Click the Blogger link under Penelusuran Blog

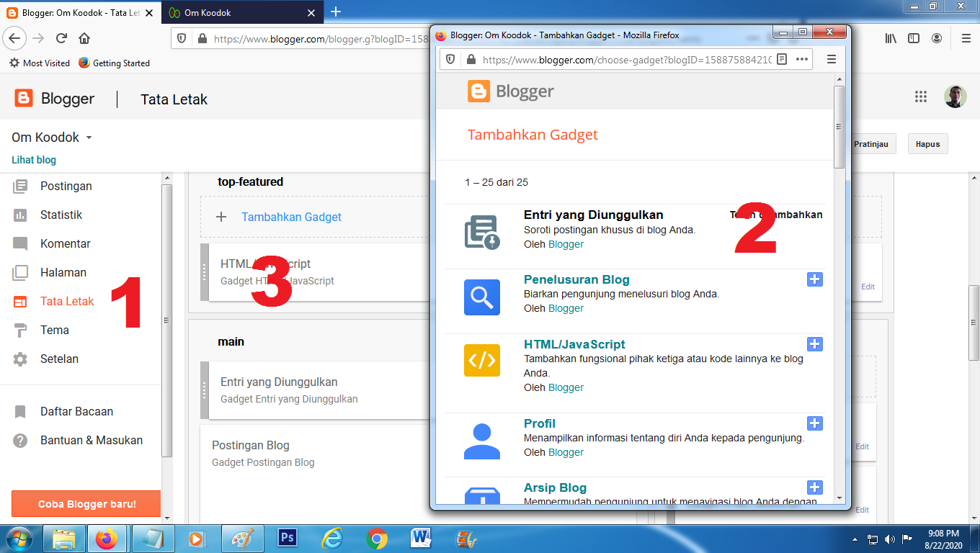566,308
